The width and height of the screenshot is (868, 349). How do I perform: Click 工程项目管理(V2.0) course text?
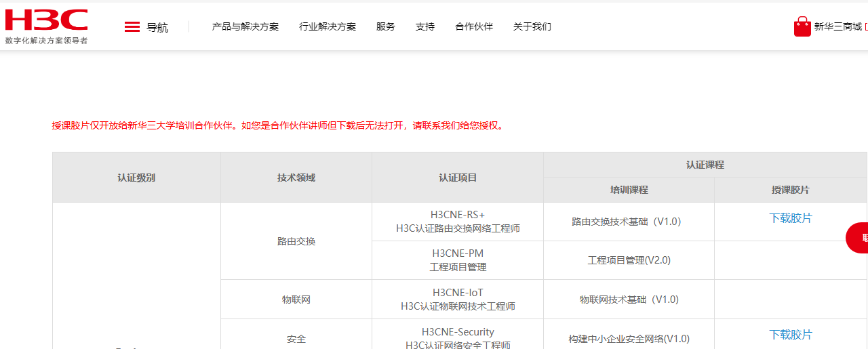(629, 260)
